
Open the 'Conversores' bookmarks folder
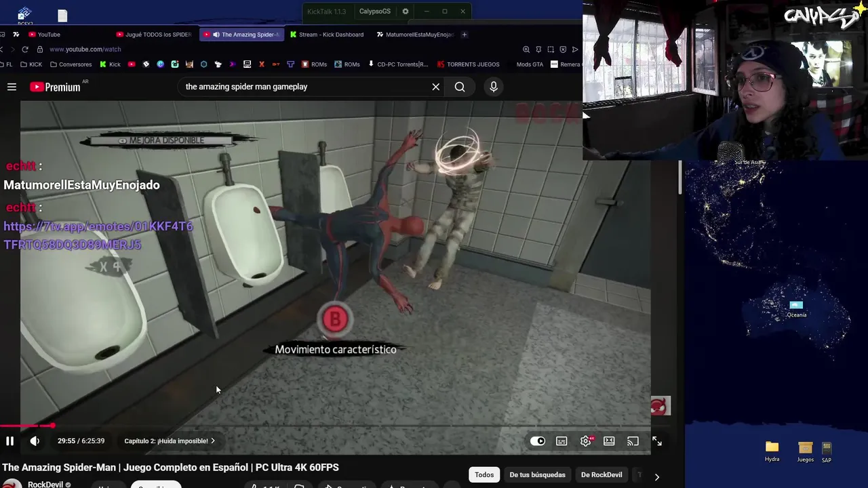click(71, 64)
